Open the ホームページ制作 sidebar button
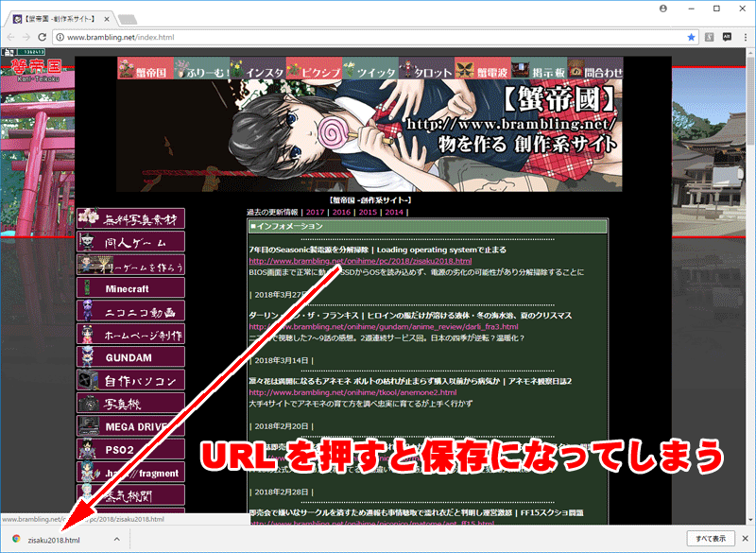Viewport: 756px width, 553px height. [130, 334]
